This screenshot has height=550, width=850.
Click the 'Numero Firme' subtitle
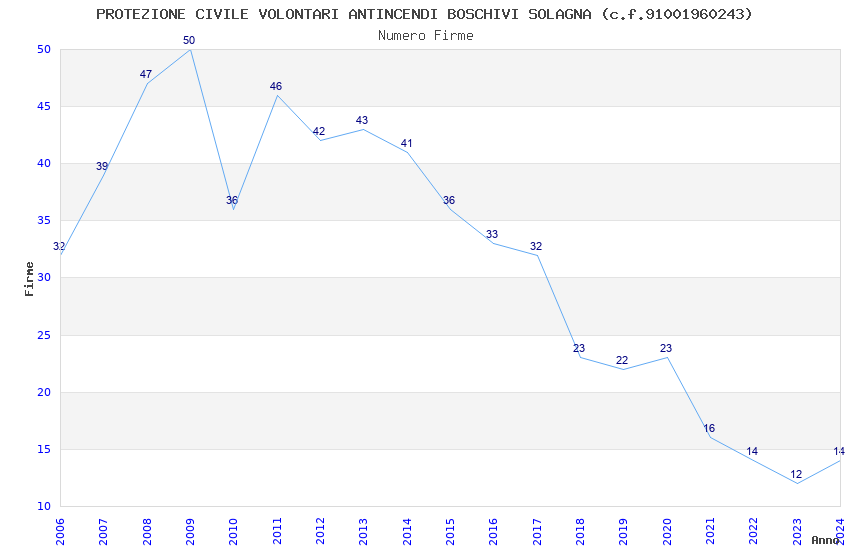pos(426,36)
